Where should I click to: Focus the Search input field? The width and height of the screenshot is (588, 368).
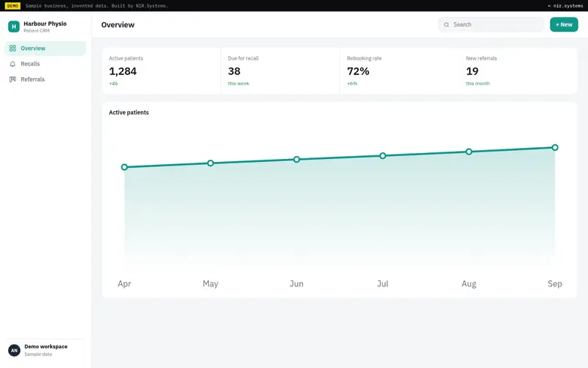point(491,24)
